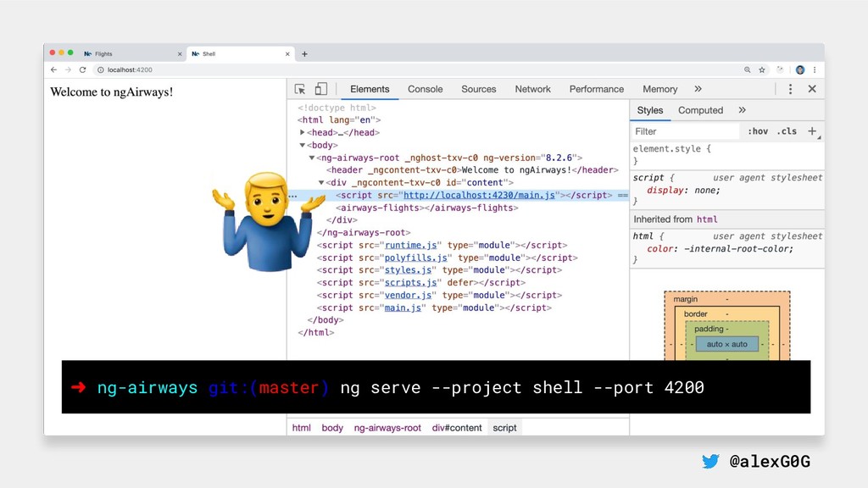Collapse the div id="content" node

click(321, 183)
